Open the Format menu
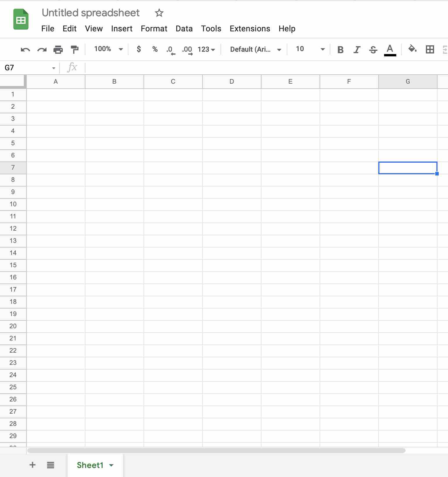The image size is (448, 477). (x=154, y=28)
